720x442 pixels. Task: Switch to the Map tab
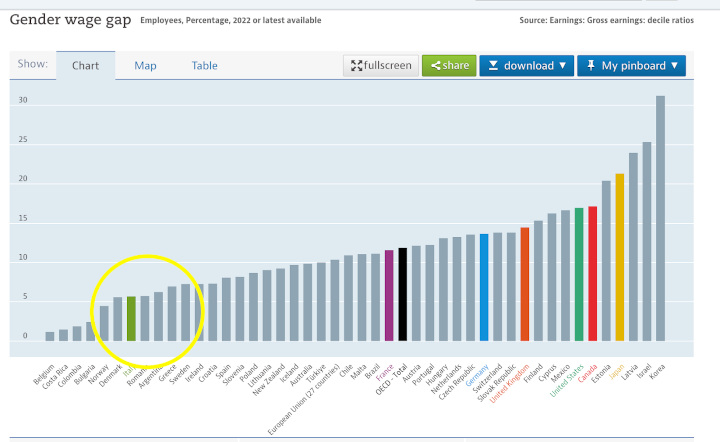tap(146, 66)
